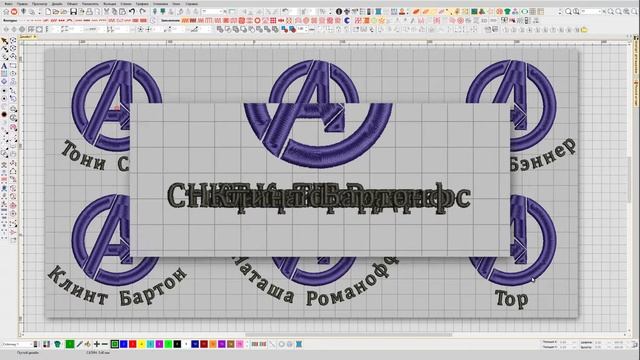Click the black circle icon in the top toolbar
This screenshot has width=640, height=360.
pos(339,11)
